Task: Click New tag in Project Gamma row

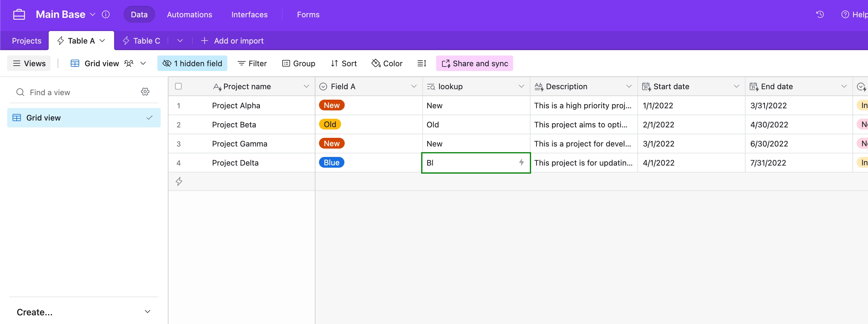Action: click(332, 144)
